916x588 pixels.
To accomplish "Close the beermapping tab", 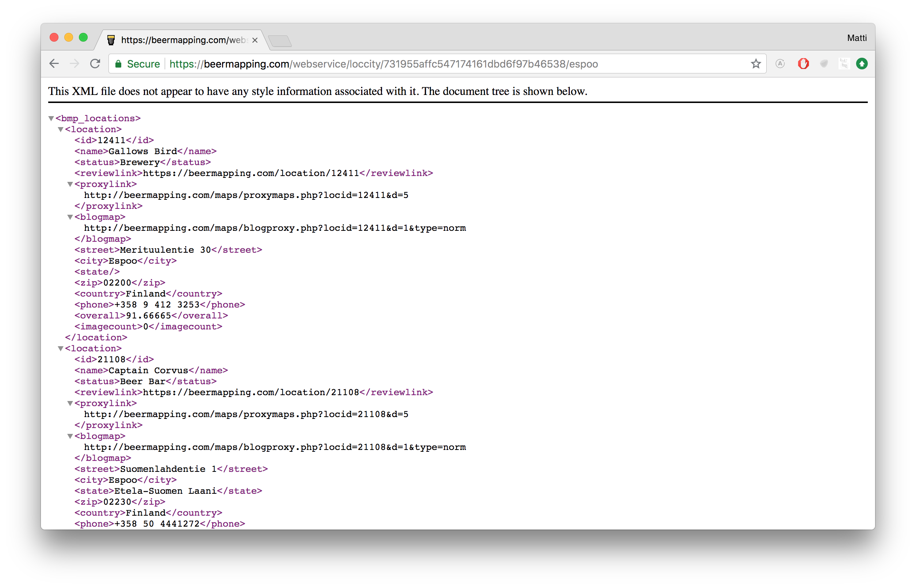I will click(x=255, y=40).
